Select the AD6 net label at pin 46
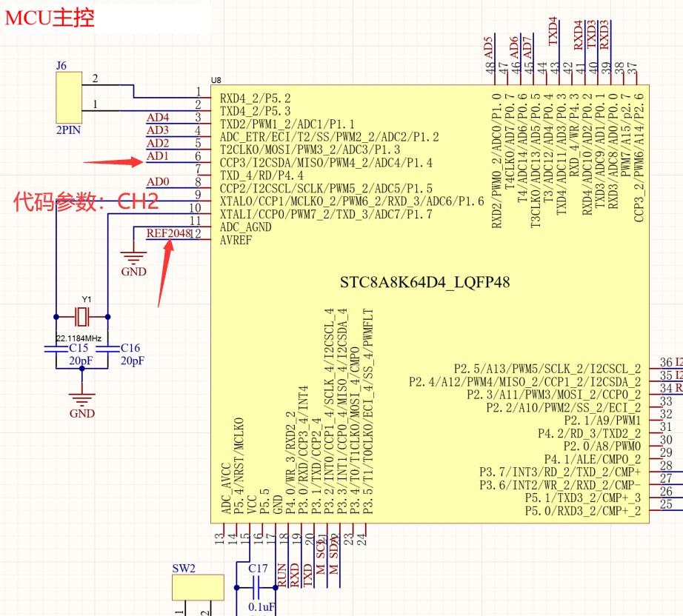The width and height of the screenshot is (683, 616). tap(514, 48)
